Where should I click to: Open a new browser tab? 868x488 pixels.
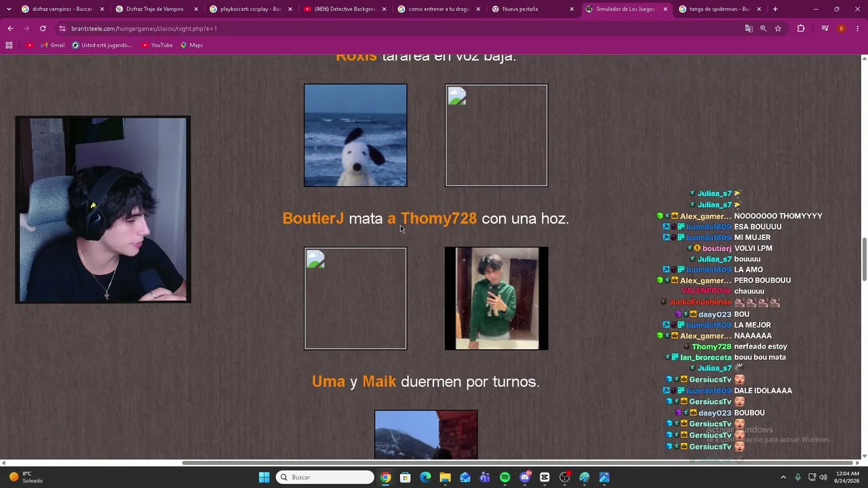click(x=775, y=9)
